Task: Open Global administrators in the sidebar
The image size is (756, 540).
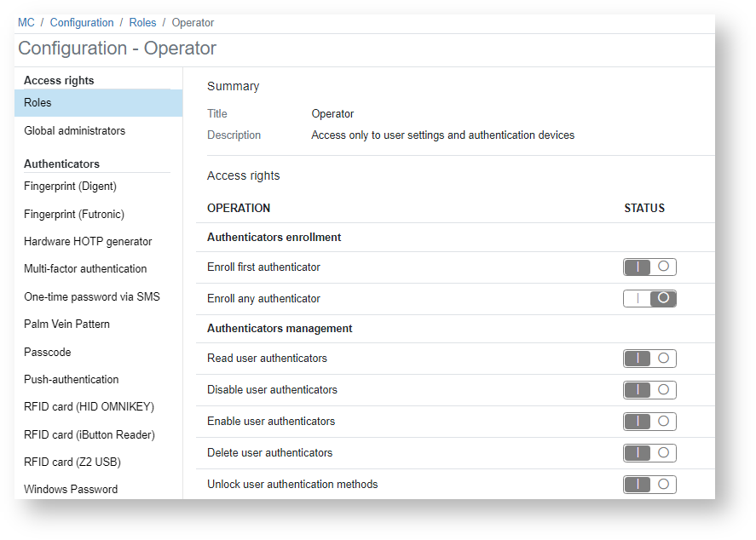Action: (74, 131)
